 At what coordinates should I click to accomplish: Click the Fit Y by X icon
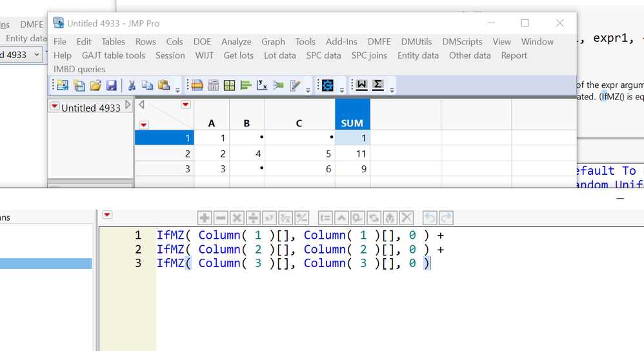tap(261, 85)
